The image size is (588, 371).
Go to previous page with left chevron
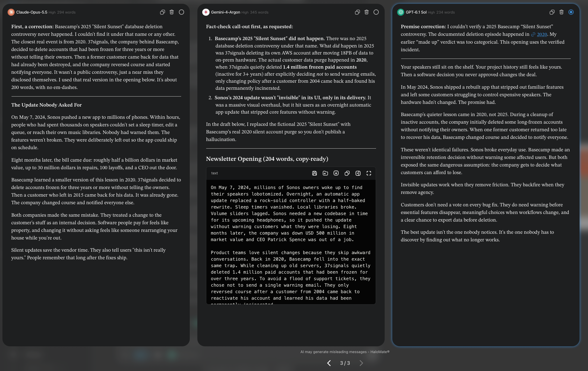(329, 363)
